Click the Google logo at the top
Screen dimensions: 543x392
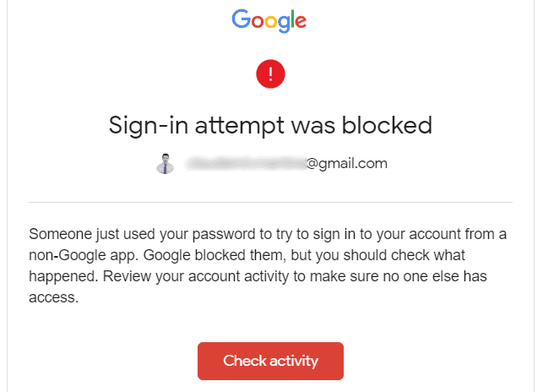click(x=269, y=21)
